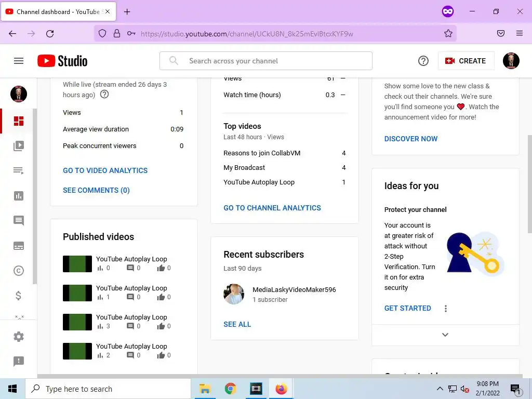Open MediaLaskyVideoMaker596 subscriber avatar
532x399 pixels.
click(234, 294)
